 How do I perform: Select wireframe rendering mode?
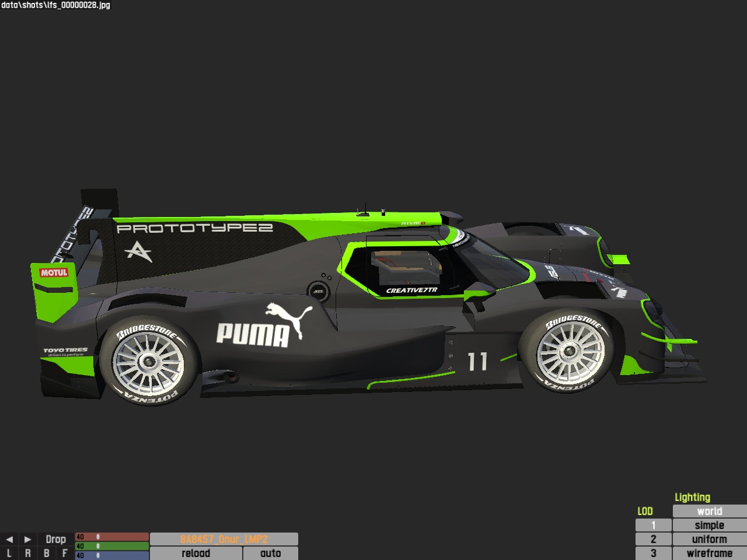(710, 553)
